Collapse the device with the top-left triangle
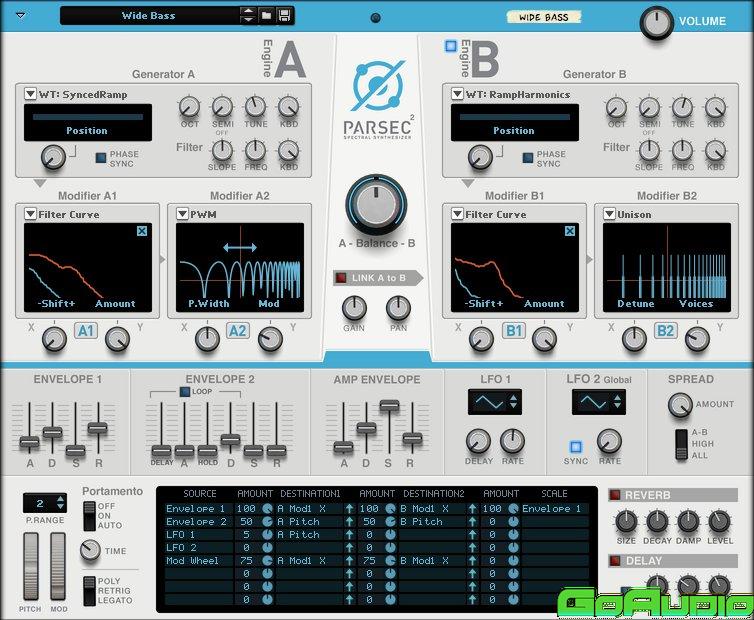Viewport: 754px width, 620px height. 20,15
